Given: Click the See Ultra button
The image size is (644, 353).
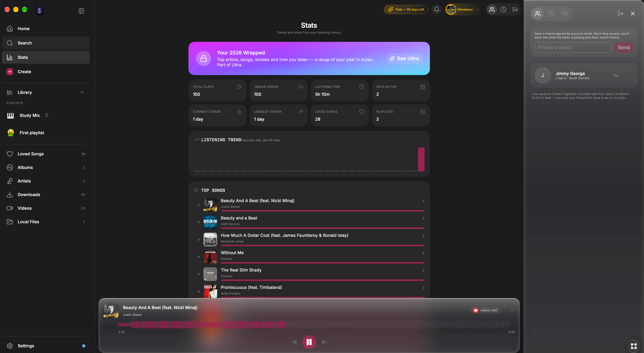Looking at the screenshot, I should click(404, 58).
